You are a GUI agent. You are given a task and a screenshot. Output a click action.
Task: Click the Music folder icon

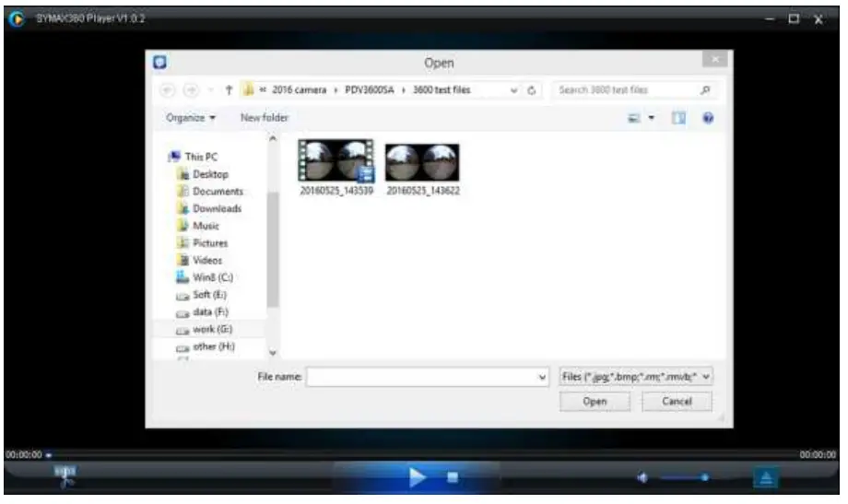coord(183,226)
